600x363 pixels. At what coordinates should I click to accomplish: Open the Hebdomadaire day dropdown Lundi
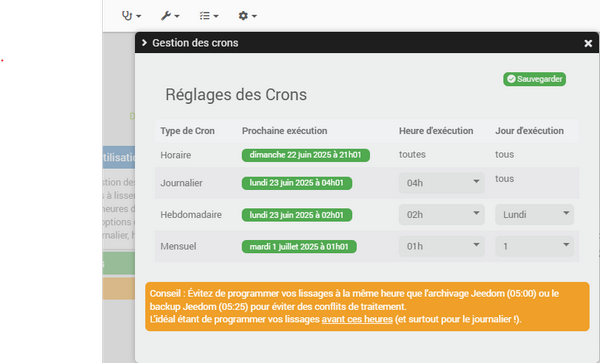tap(534, 215)
